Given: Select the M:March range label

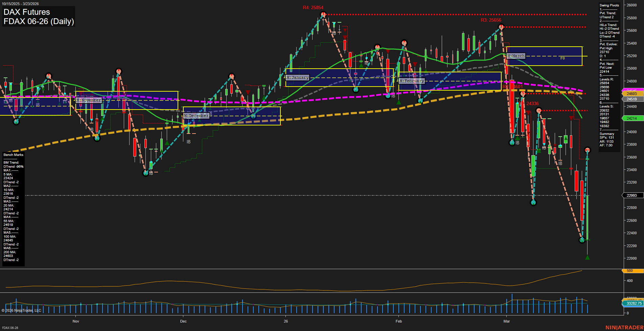Looking at the screenshot, I should pos(515,56).
